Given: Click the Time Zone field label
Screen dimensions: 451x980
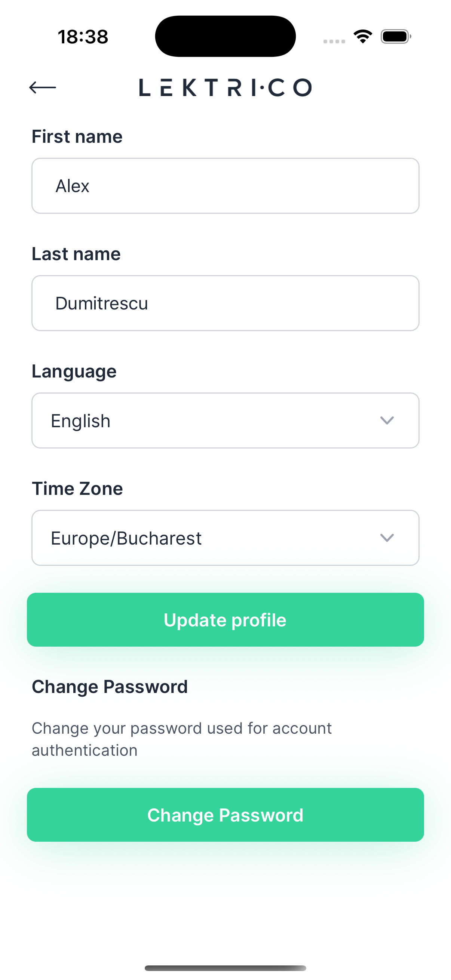Looking at the screenshot, I should click(77, 489).
